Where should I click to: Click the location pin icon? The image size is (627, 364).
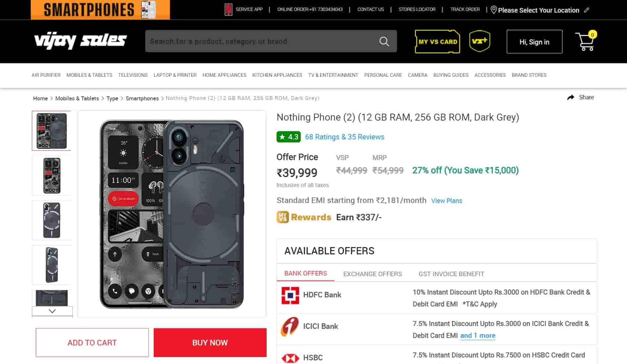click(494, 10)
